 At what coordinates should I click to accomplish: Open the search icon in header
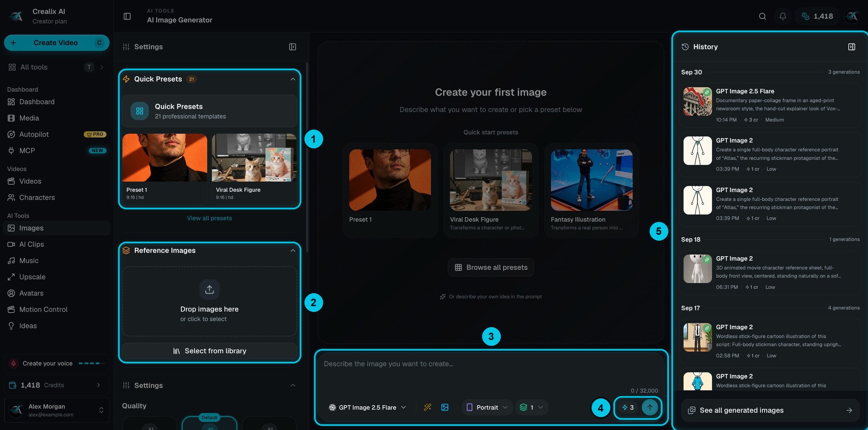tap(762, 16)
